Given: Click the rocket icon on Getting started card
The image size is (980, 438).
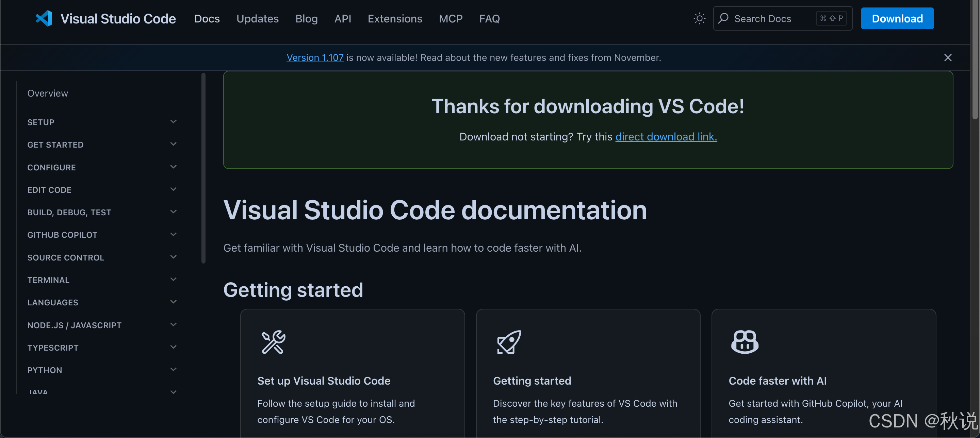Looking at the screenshot, I should click(x=509, y=342).
